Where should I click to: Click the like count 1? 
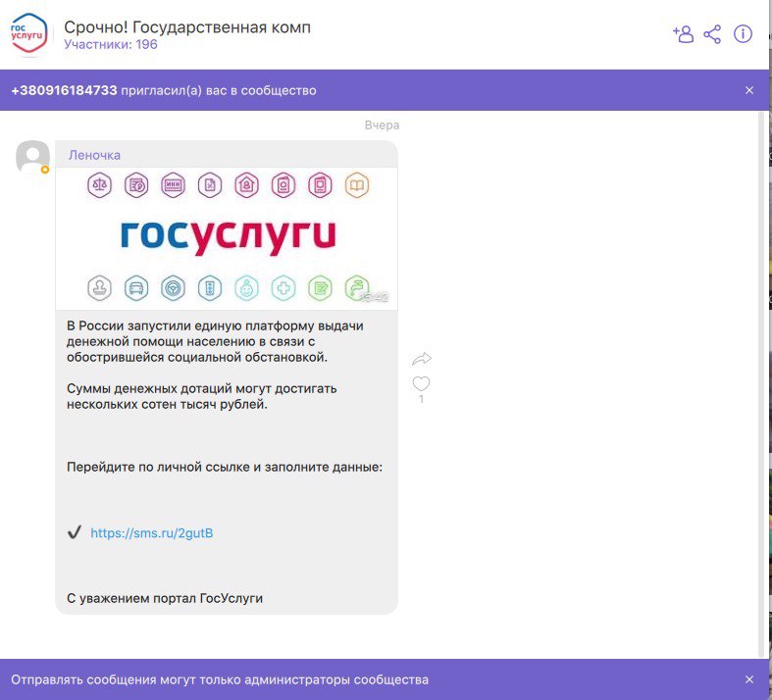click(421, 399)
